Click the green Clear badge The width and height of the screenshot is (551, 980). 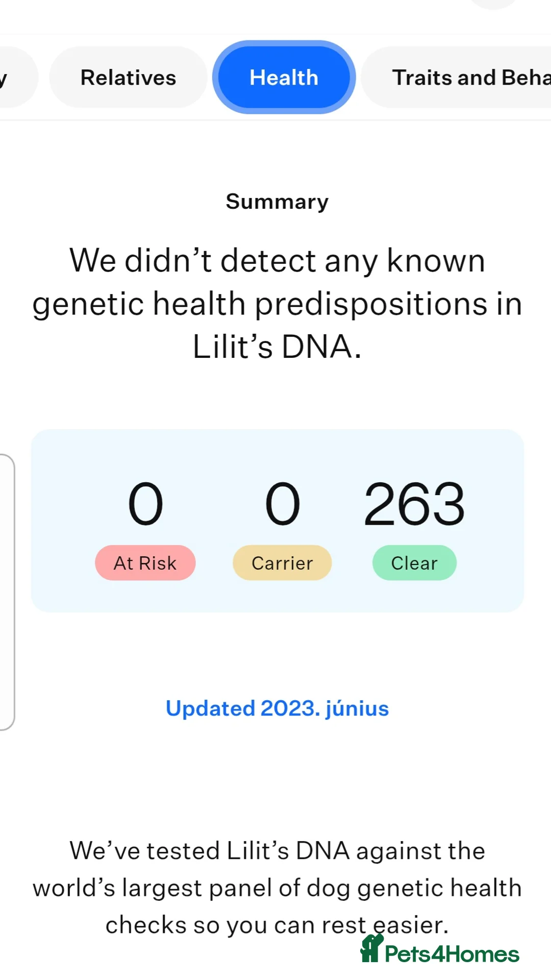(x=414, y=563)
